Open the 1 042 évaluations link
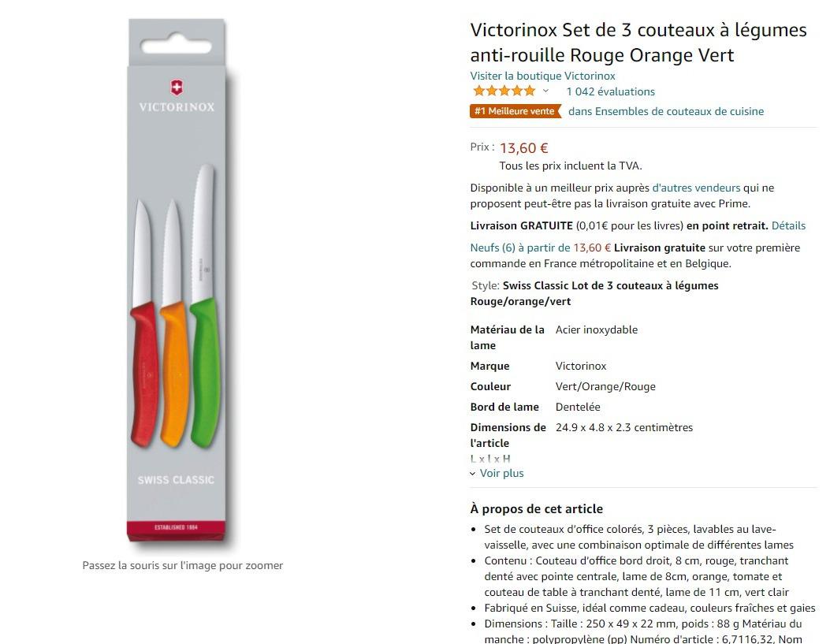The image size is (830, 644). pos(610,91)
